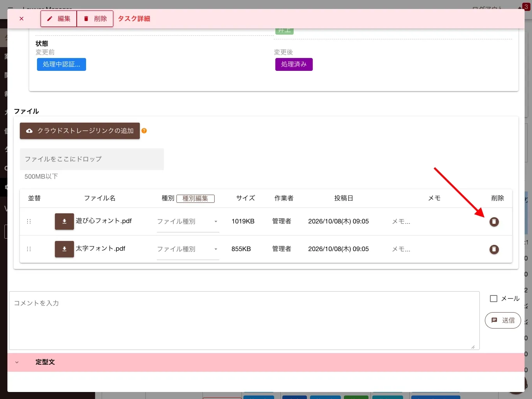
Task: Click the reorder handle for 遊び心フォント.pdf
Action: click(29, 221)
